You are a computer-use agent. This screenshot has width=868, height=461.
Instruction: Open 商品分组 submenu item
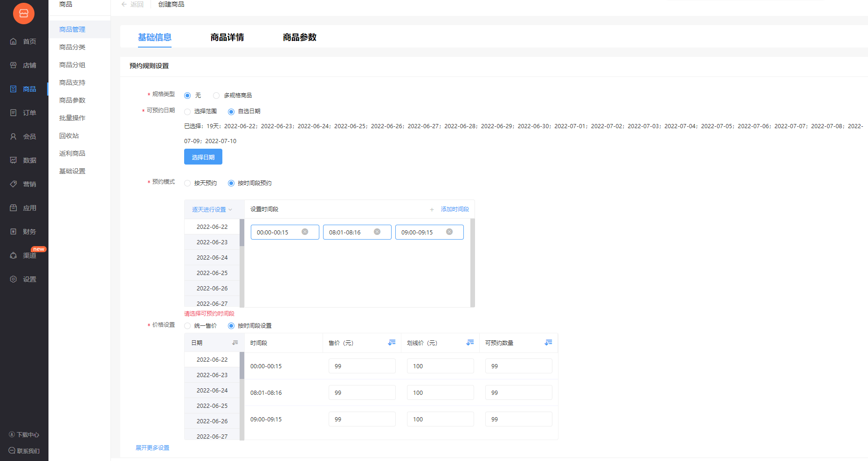[72, 65]
